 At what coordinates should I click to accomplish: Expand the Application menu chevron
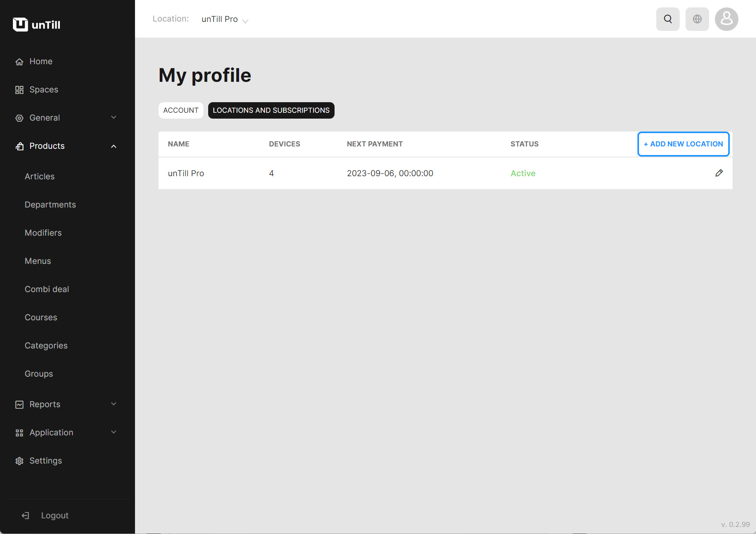[x=113, y=432]
